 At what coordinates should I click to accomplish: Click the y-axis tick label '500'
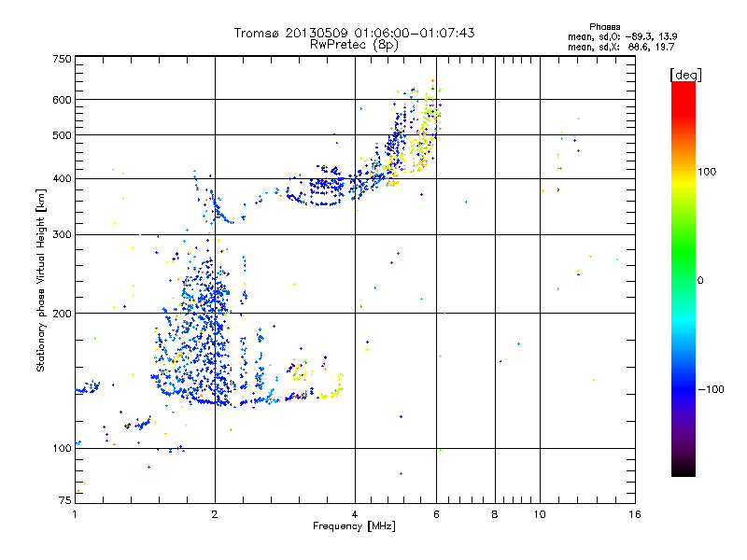pos(63,135)
